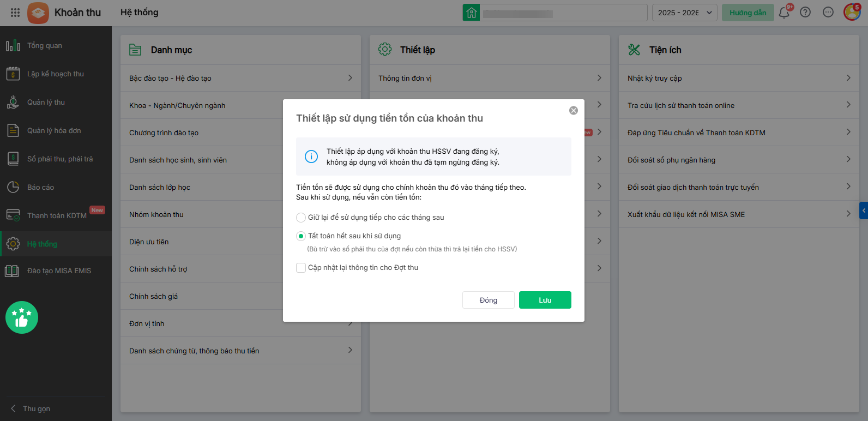Go to "Báo cáo" in the sidebar
Screen dimensions: 868x421
coord(40,188)
